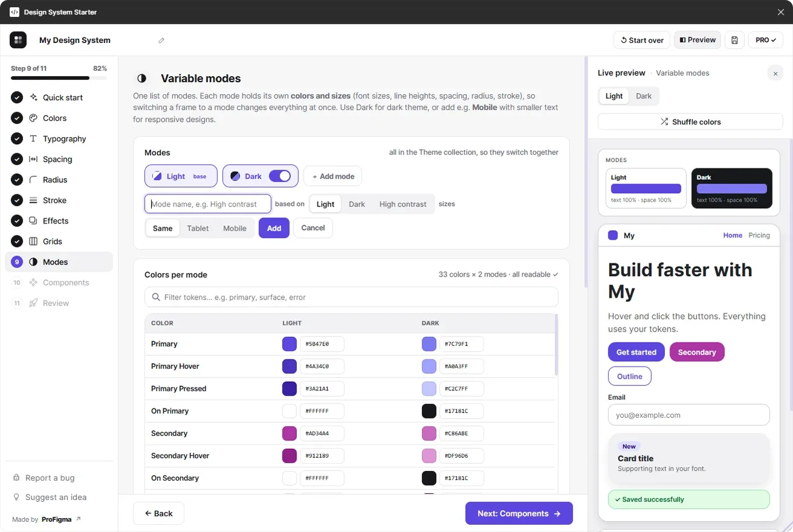Click the + Add mode button

pyautogui.click(x=333, y=176)
